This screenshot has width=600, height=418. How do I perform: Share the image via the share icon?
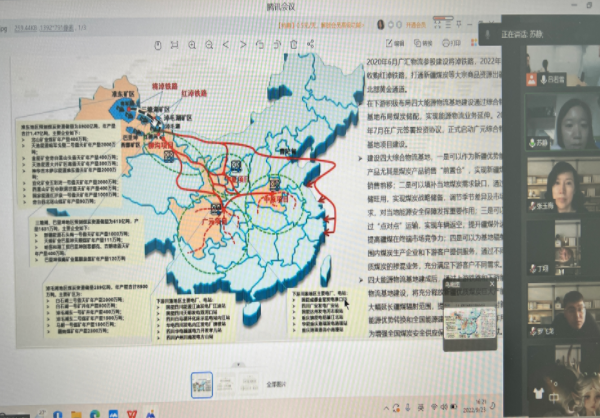coord(310,44)
